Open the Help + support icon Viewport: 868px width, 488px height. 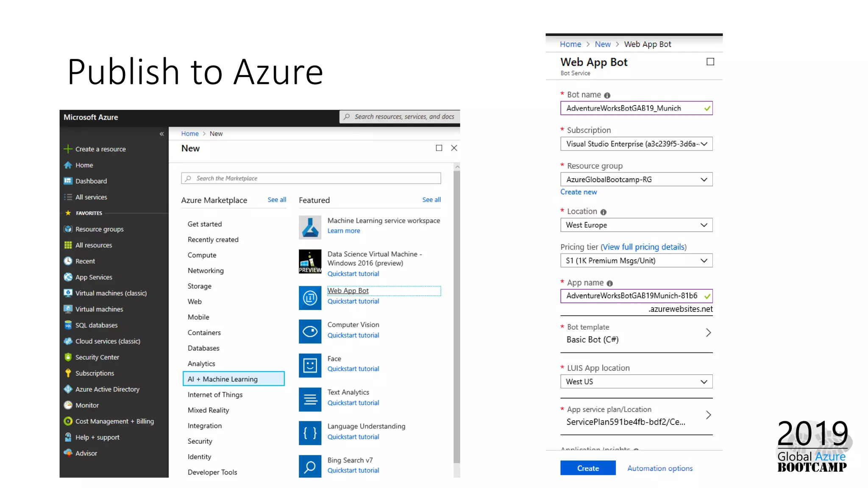point(68,437)
